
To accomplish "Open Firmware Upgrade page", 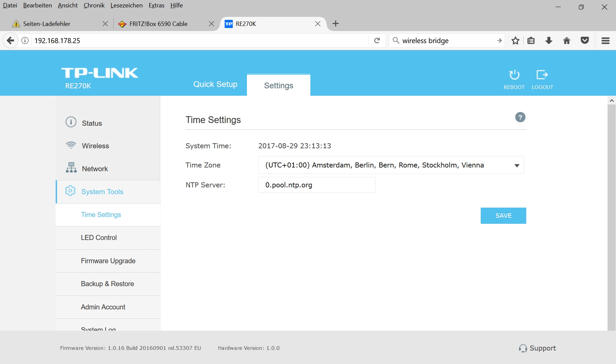I will 108,261.
